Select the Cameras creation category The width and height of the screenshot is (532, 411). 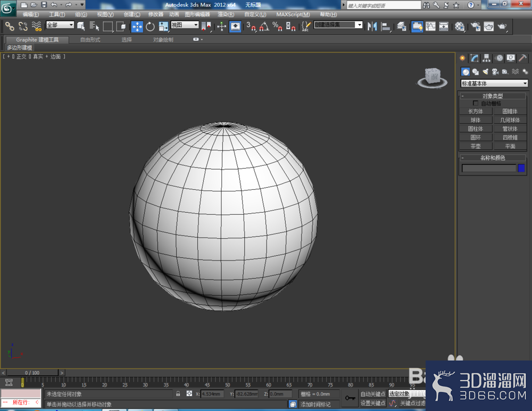click(x=495, y=71)
